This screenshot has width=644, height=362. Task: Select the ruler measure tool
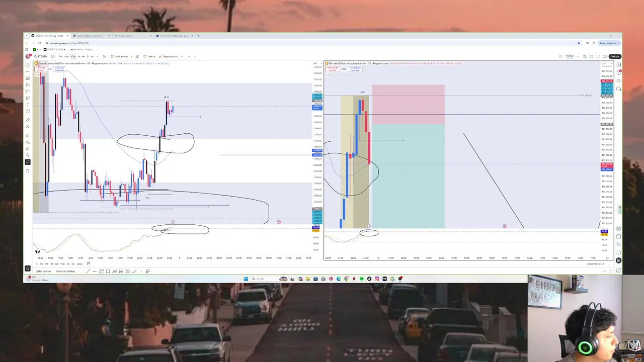[x=27, y=120]
